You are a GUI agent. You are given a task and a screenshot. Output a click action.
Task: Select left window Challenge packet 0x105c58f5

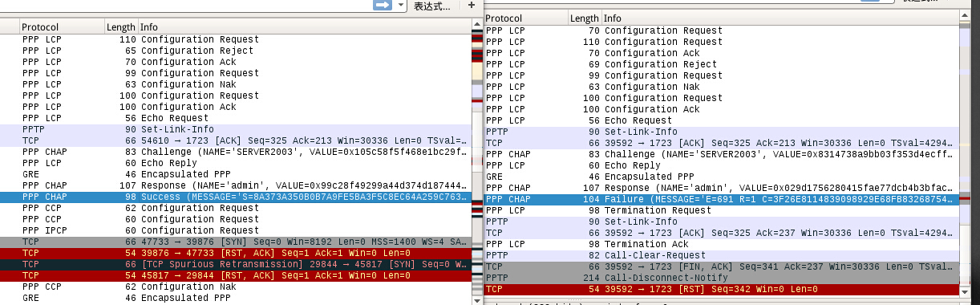(x=236, y=152)
